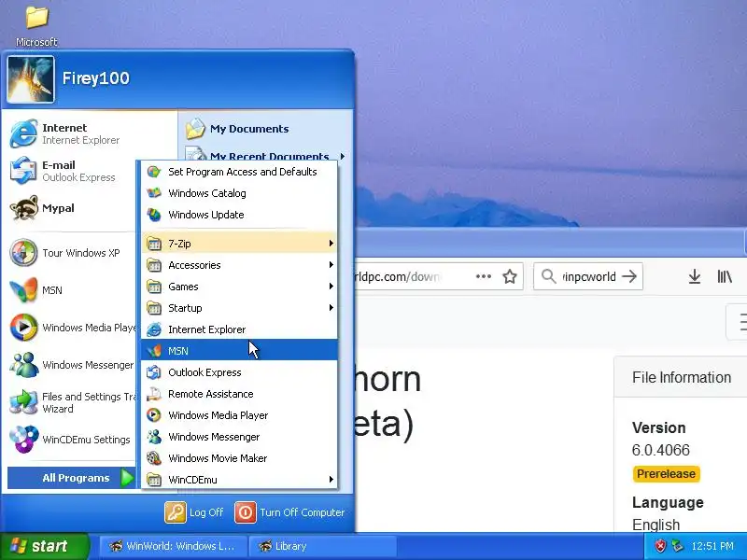Image resolution: width=747 pixels, height=560 pixels.
Task: Expand the 7-Zip program folder
Action: [x=239, y=244]
